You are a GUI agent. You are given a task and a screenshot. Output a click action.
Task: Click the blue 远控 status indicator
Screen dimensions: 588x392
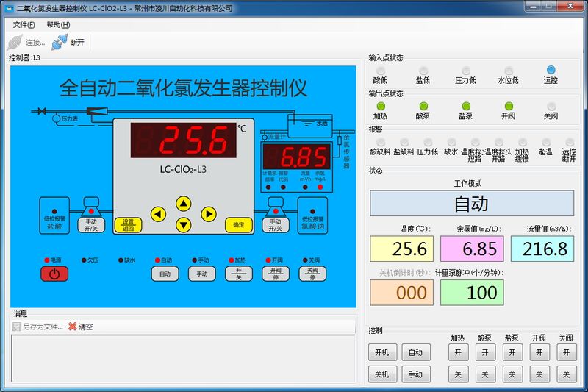[551, 71]
